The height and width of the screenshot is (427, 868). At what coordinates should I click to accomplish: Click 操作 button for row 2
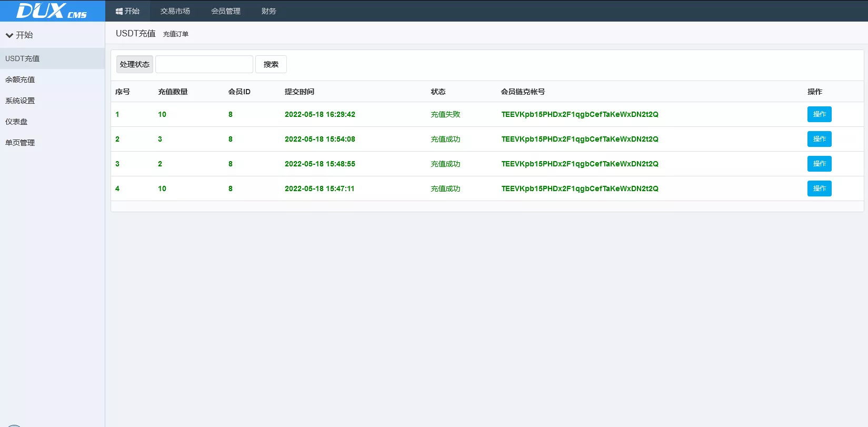(819, 139)
